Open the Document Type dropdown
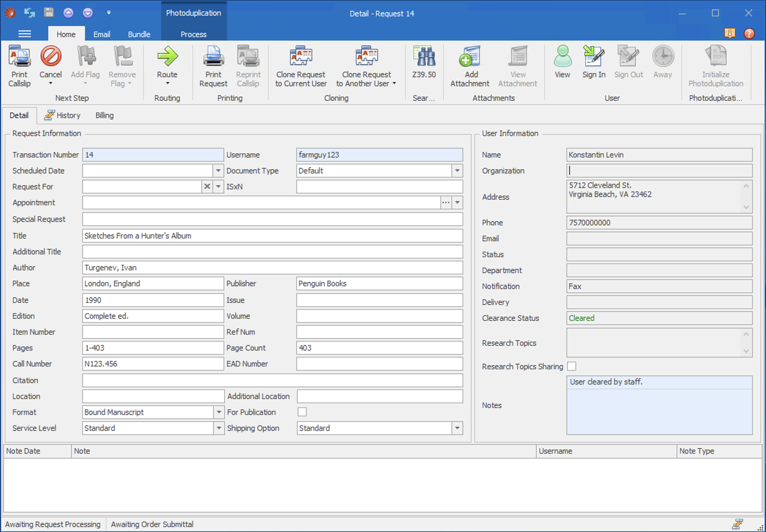The width and height of the screenshot is (766, 532). coord(457,171)
